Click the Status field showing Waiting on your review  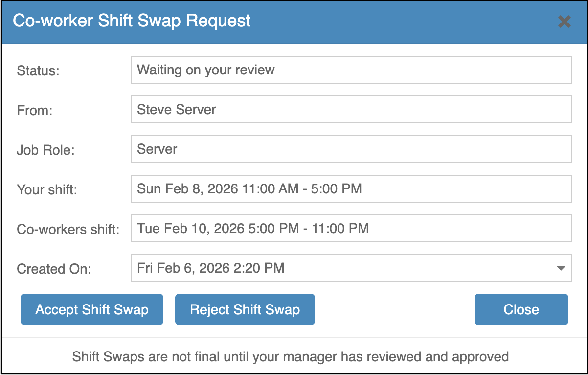click(351, 70)
